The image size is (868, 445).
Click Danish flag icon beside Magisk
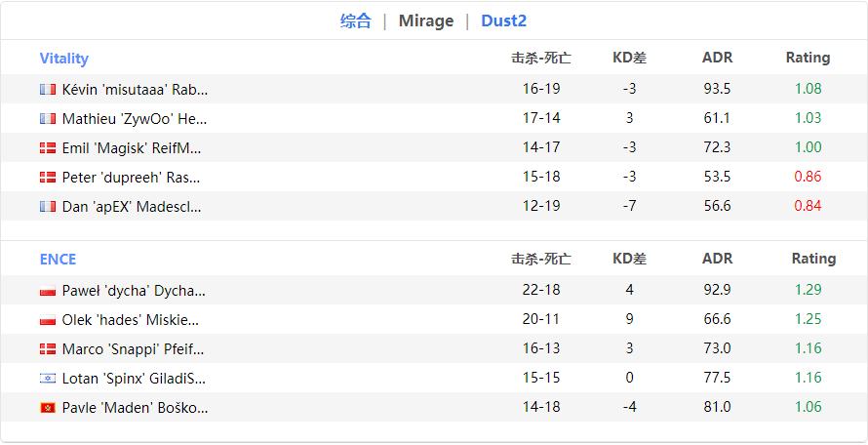[48, 147]
